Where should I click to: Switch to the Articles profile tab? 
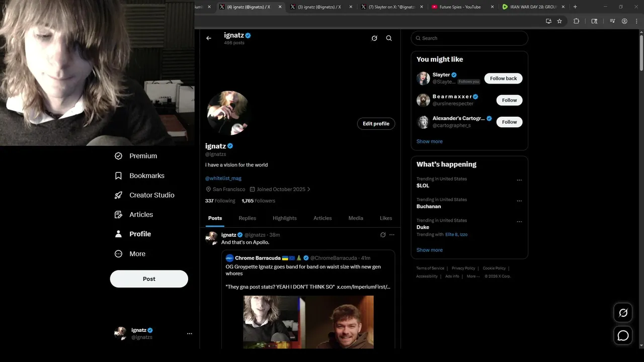click(x=323, y=218)
